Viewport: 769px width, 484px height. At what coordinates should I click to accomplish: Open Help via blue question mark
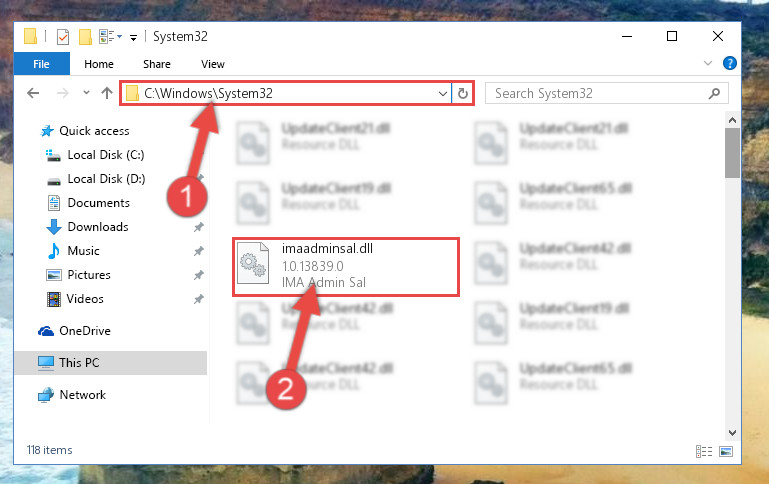pyautogui.click(x=730, y=63)
